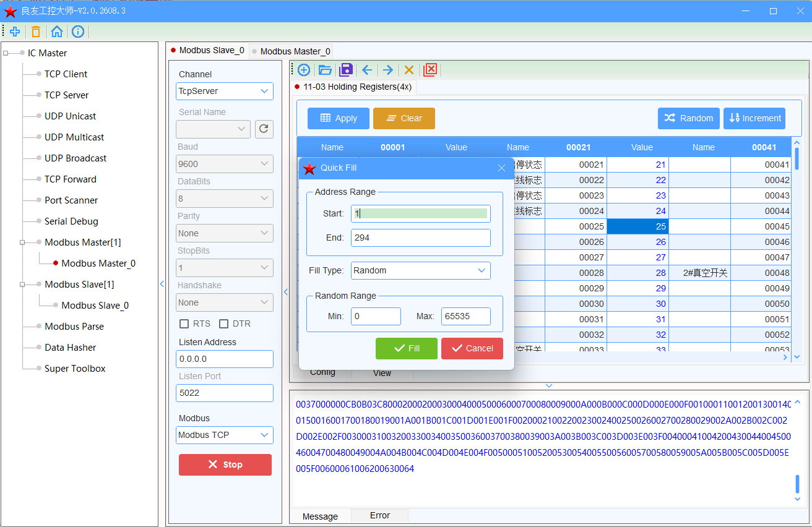Click the orange trash icon in top toolbar
Screen dimensions: 812x527
click(x=36, y=32)
